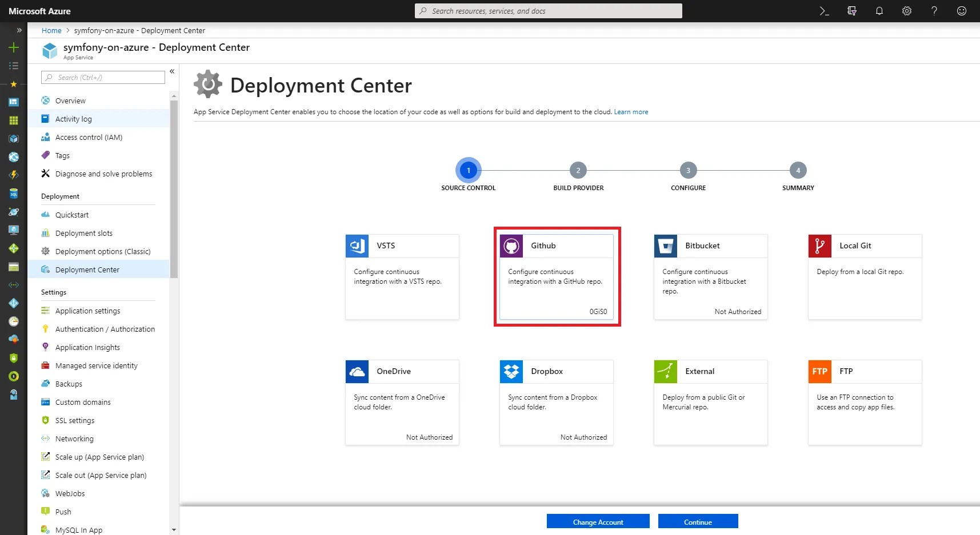Click the Managed service identity icon
This screenshot has width=980, height=535.
46,365
